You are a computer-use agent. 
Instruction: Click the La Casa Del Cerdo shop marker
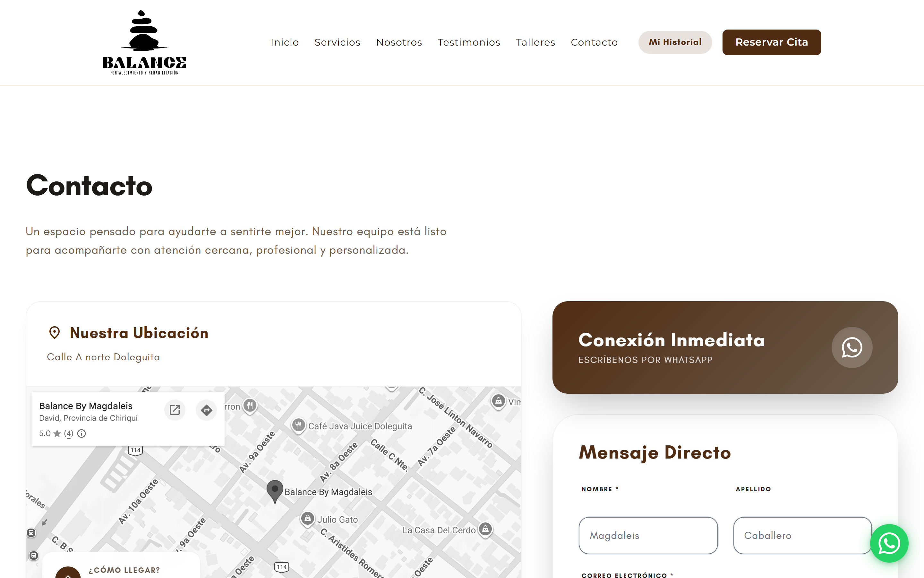coord(485,530)
